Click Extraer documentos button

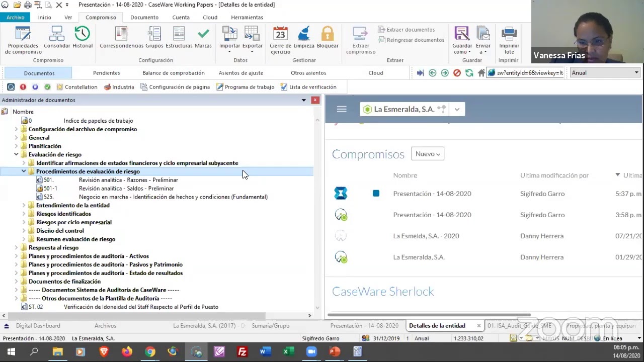406,30
